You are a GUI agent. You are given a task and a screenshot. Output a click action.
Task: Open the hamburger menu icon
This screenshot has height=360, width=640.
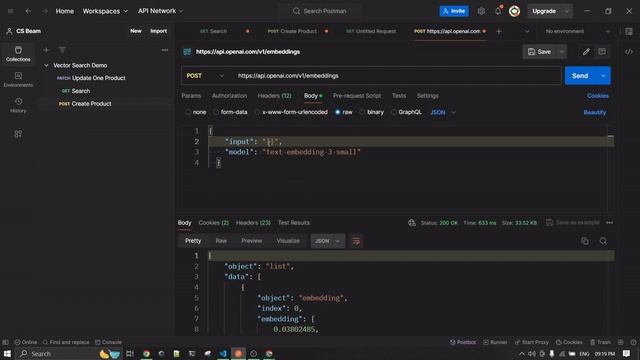11,11
